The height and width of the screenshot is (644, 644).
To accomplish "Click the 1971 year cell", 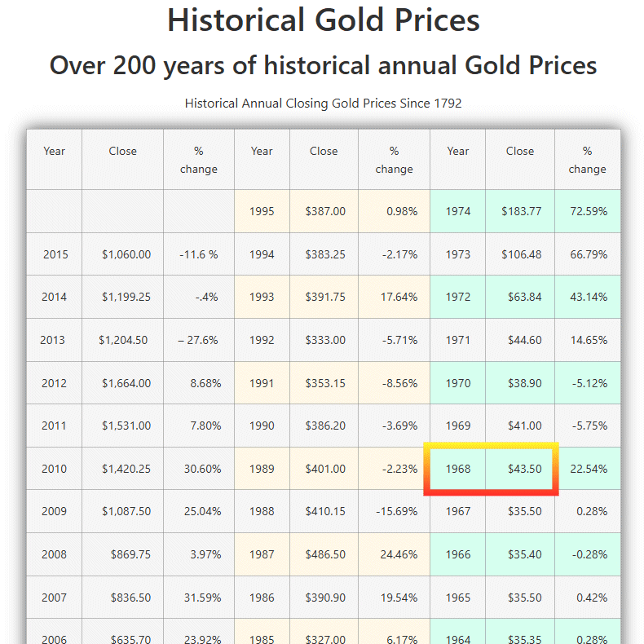I will (x=458, y=340).
